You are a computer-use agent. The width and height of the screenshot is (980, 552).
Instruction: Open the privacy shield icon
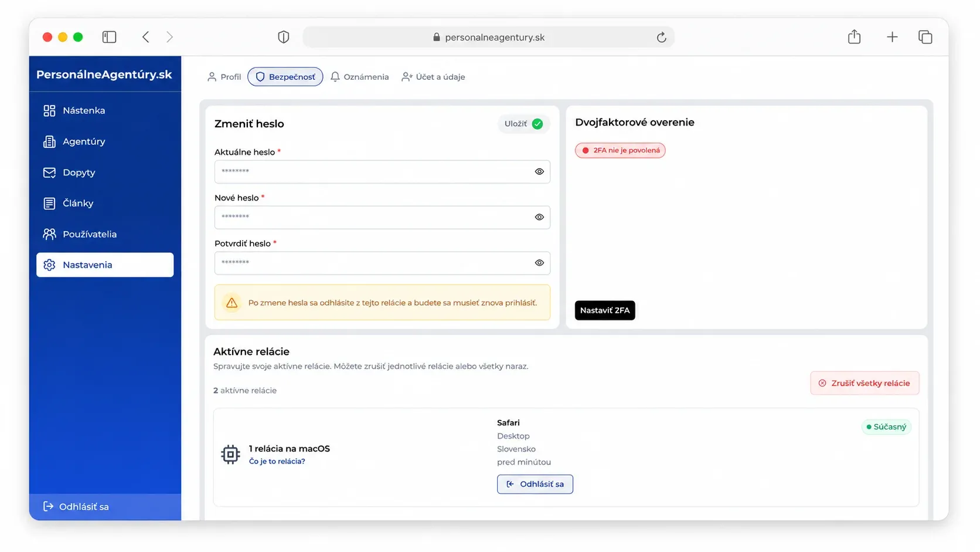coord(284,37)
